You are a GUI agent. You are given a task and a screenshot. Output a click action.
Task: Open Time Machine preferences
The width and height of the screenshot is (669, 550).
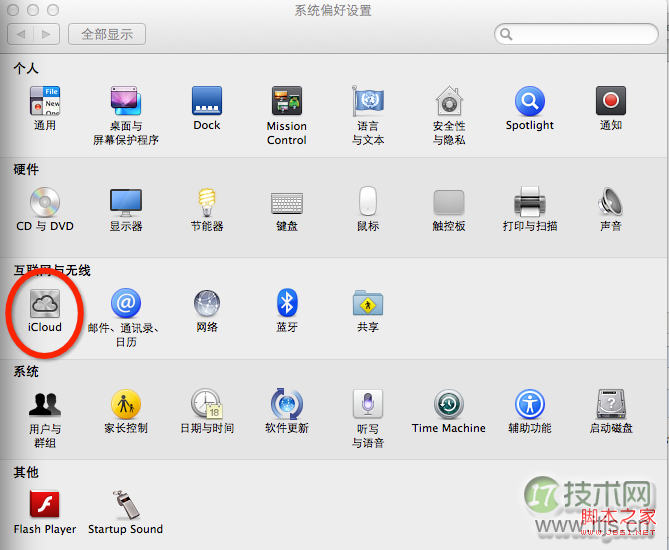(449, 404)
